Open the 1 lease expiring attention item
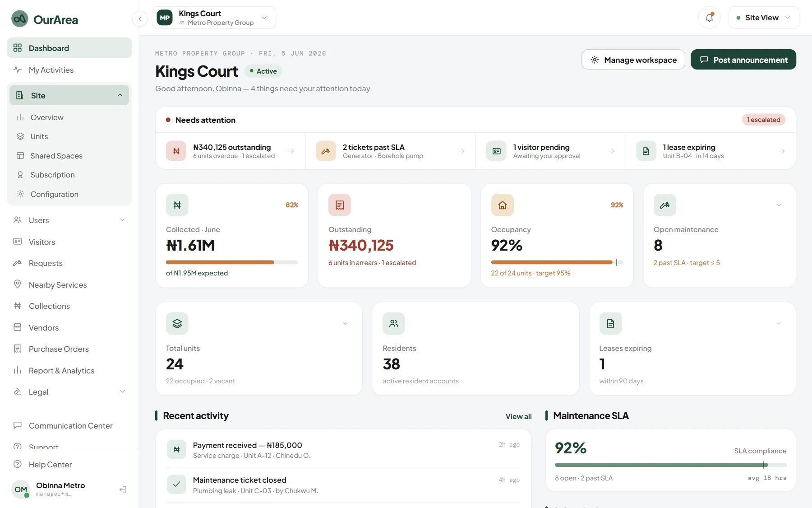The width and height of the screenshot is (812, 508). tap(711, 151)
